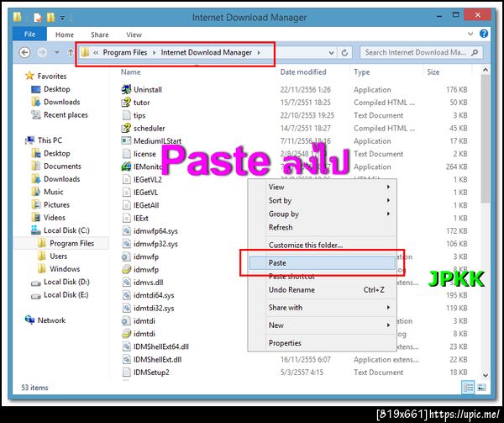Open the Help question mark icon
The height and width of the screenshot is (423, 504).
(484, 34)
